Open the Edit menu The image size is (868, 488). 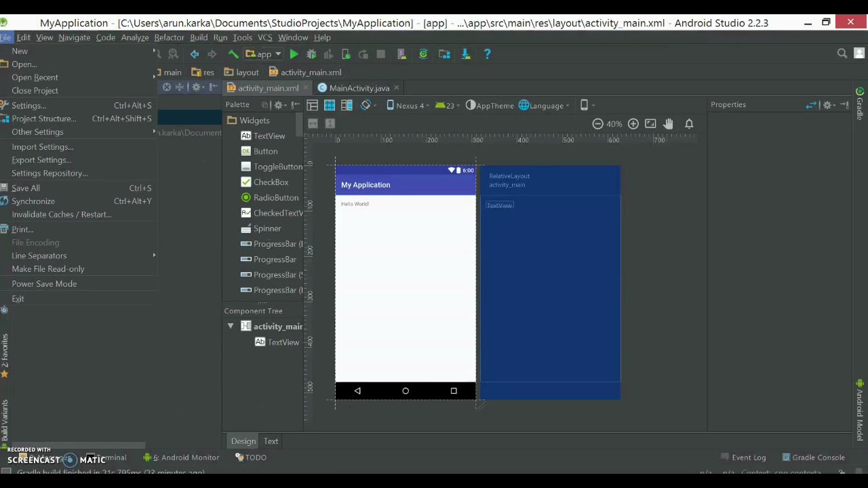[x=23, y=37]
